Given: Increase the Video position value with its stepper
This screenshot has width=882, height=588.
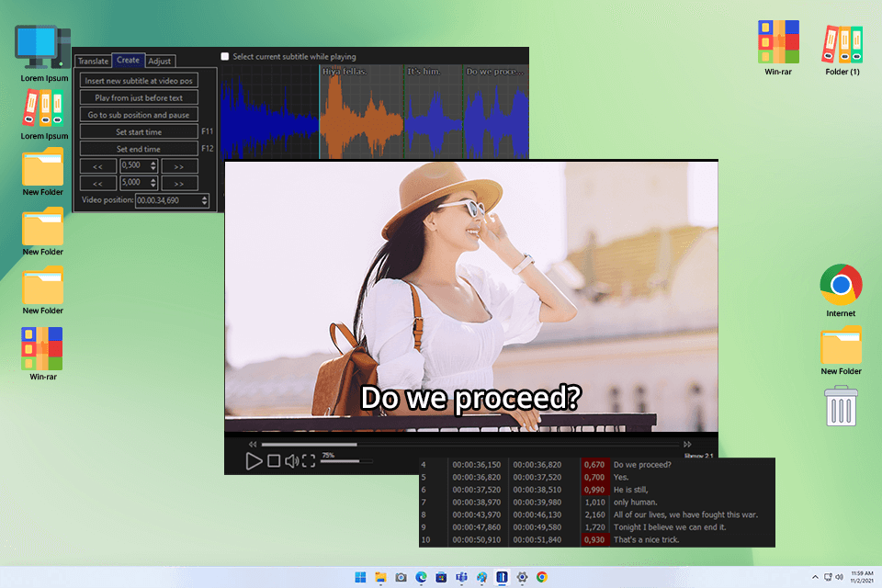Looking at the screenshot, I should pos(204,198).
